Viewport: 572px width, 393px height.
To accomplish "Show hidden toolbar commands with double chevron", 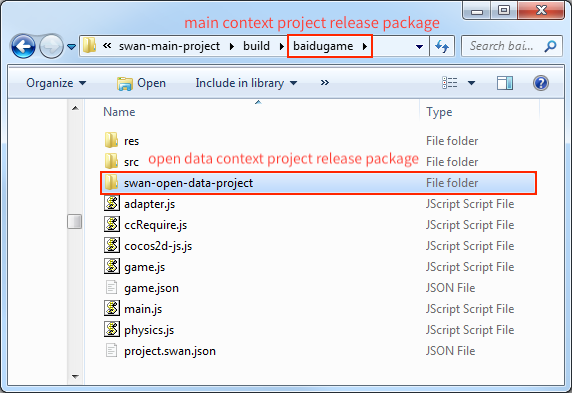I will [325, 83].
